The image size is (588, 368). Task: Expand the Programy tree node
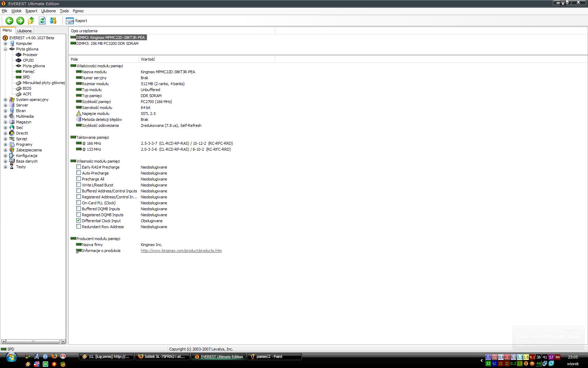(x=5, y=144)
